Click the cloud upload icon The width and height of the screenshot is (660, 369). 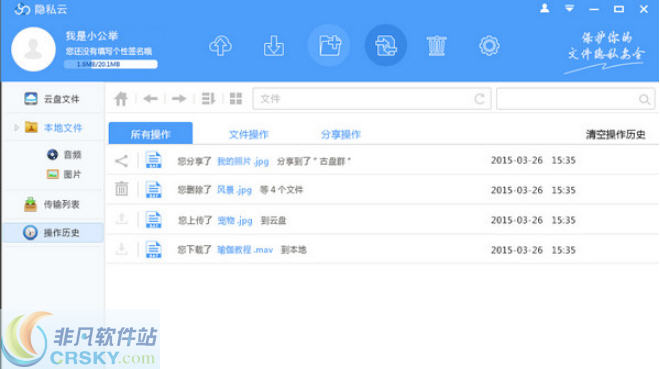220,45
